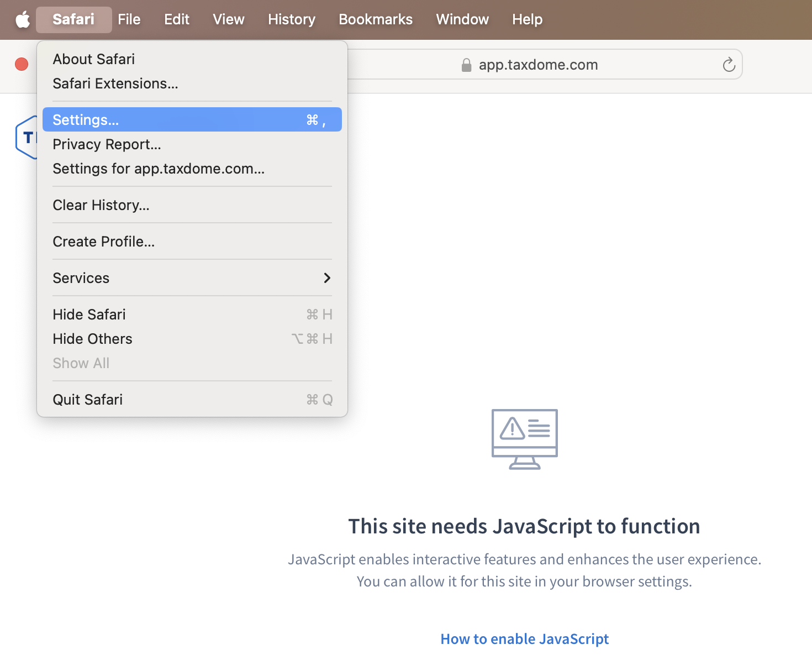812x655 pixels.
Task: Select Hide Others
Action: point(92,339)
